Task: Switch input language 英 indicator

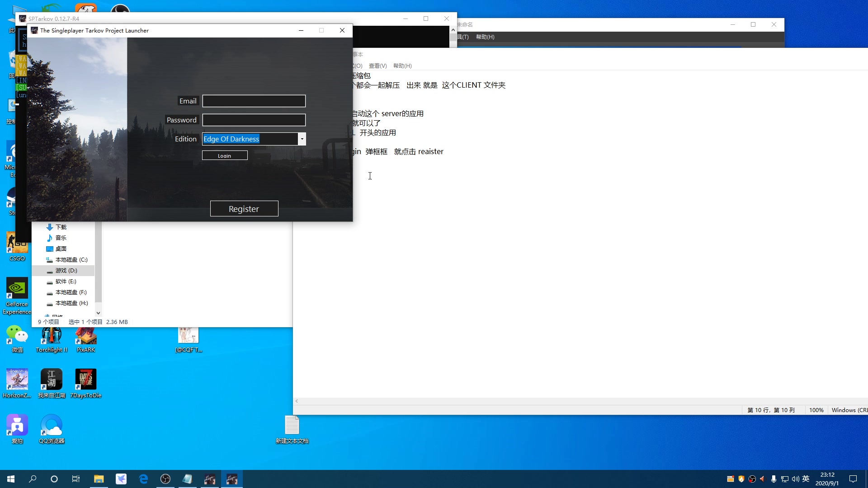Action: coord(806,479)
